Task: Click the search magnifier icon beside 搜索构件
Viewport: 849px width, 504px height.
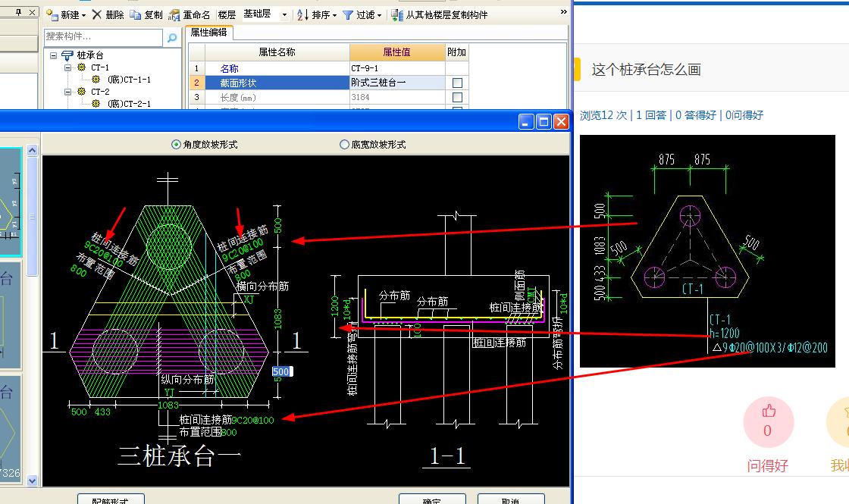Action: 171,37
